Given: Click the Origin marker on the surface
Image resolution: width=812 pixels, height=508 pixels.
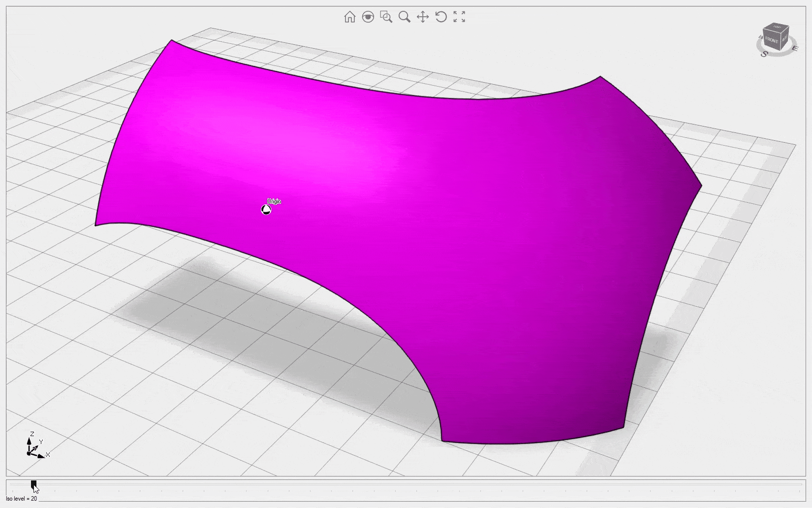Looking at the screenshot, I should point(266,210).
